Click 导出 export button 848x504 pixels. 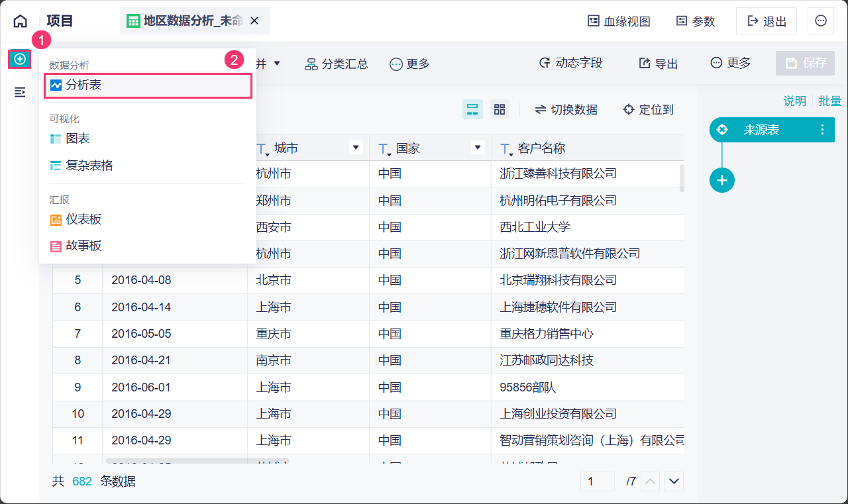coord(659,63)
